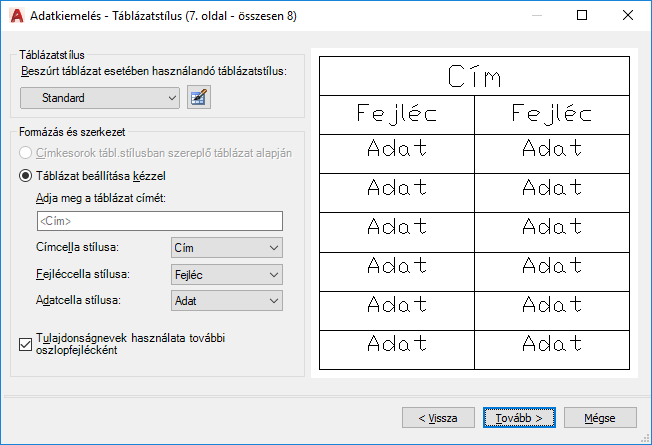Maximize the dialog window
Screen dimensions: 652x445
pos(583,16)
